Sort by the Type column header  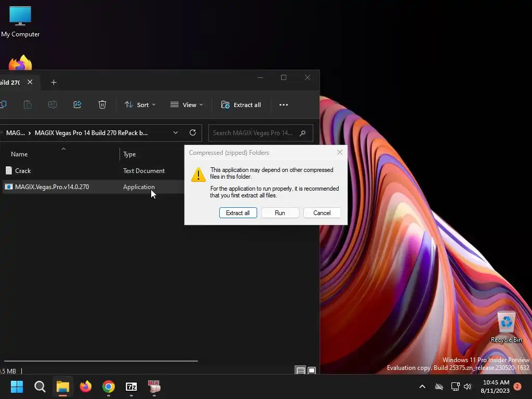(x=129, y=154)
